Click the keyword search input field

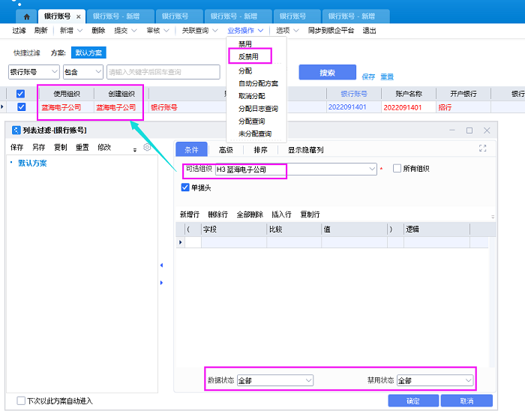pyautogui.click(x=163, y=73)
